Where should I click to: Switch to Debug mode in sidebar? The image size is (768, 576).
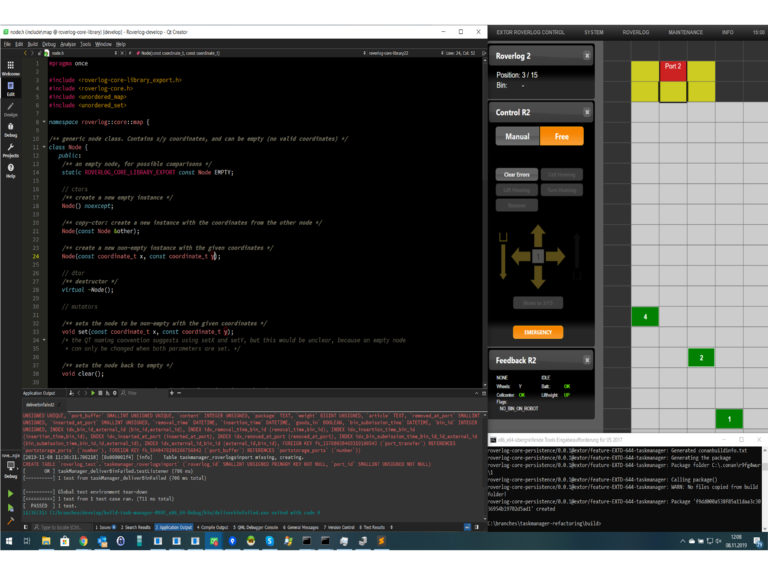tap(10, 129)
